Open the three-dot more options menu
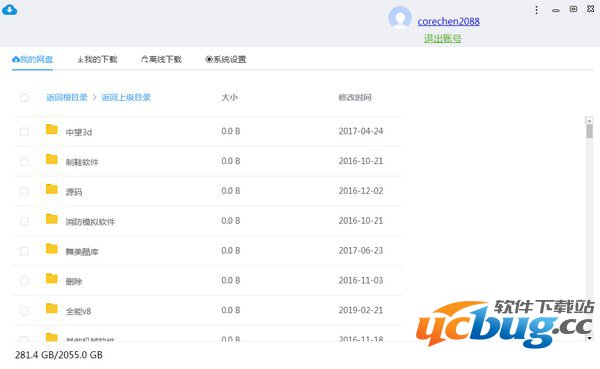The image size is (600, 369). (x=536, y=10)
